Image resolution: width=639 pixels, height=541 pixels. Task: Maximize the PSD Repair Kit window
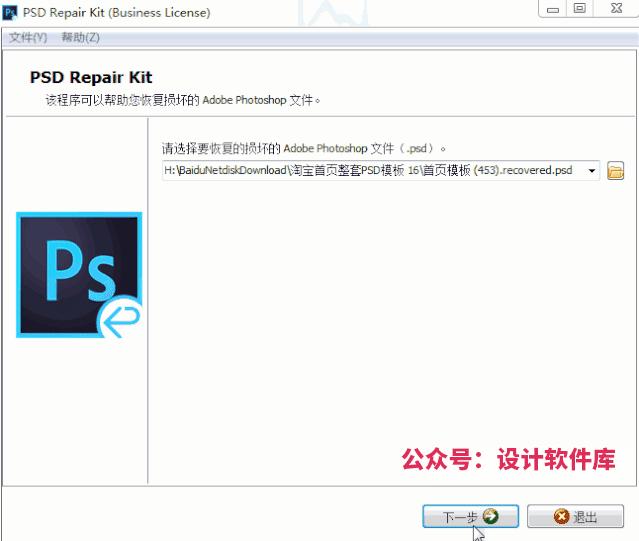[x=580, y=9]
